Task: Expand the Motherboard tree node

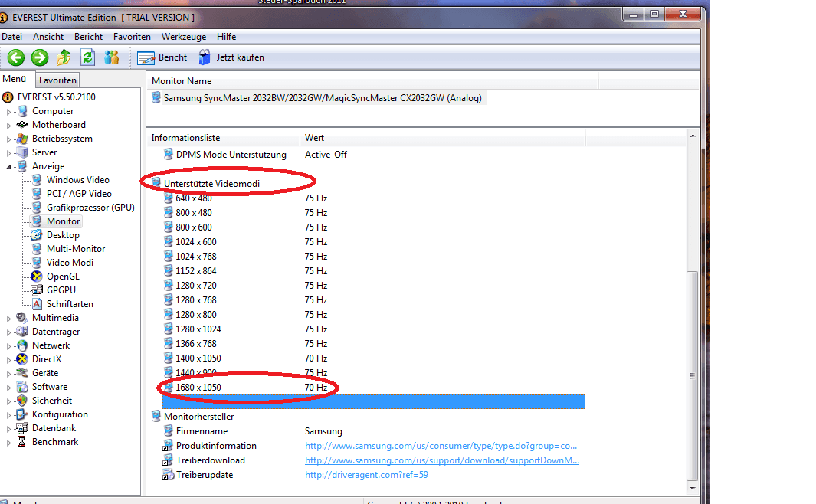Action: [8, 126]
